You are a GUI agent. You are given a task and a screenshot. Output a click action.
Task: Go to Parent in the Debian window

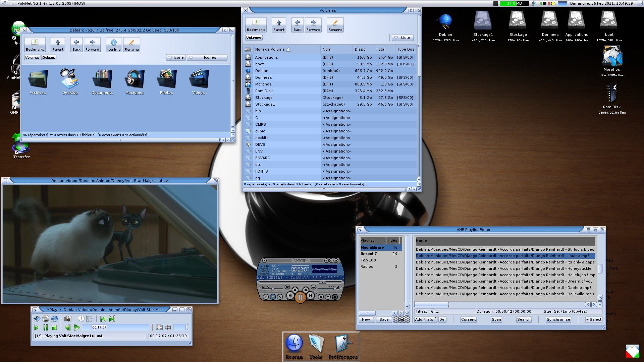[x=58, y=45]
